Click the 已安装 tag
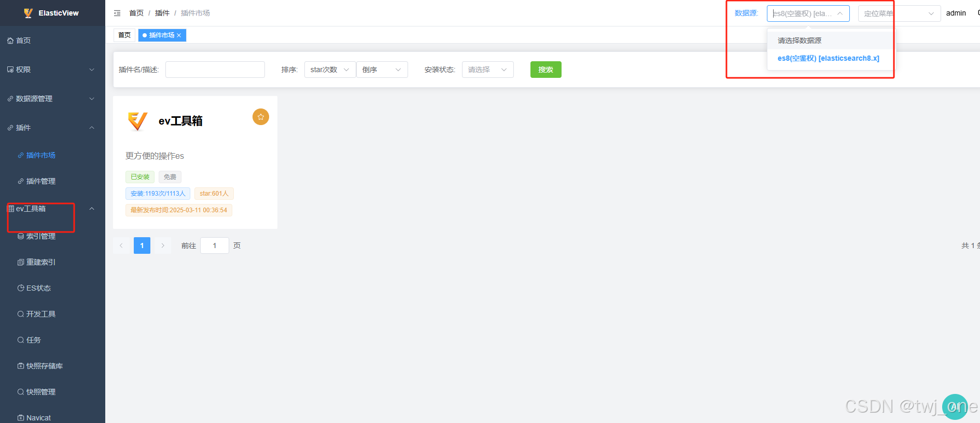The height and width of the screenshot is (423, 980). click(140, 177)
